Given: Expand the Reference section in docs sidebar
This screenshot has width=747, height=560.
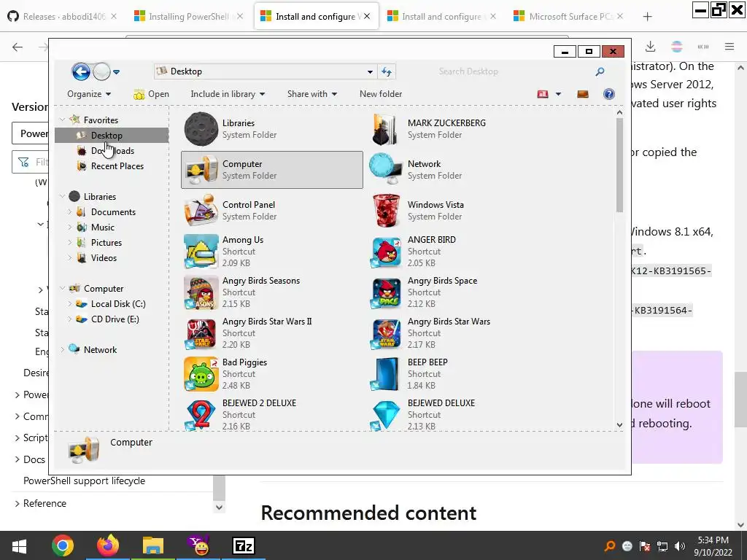Looking at the screenshot, I should 18,503.
